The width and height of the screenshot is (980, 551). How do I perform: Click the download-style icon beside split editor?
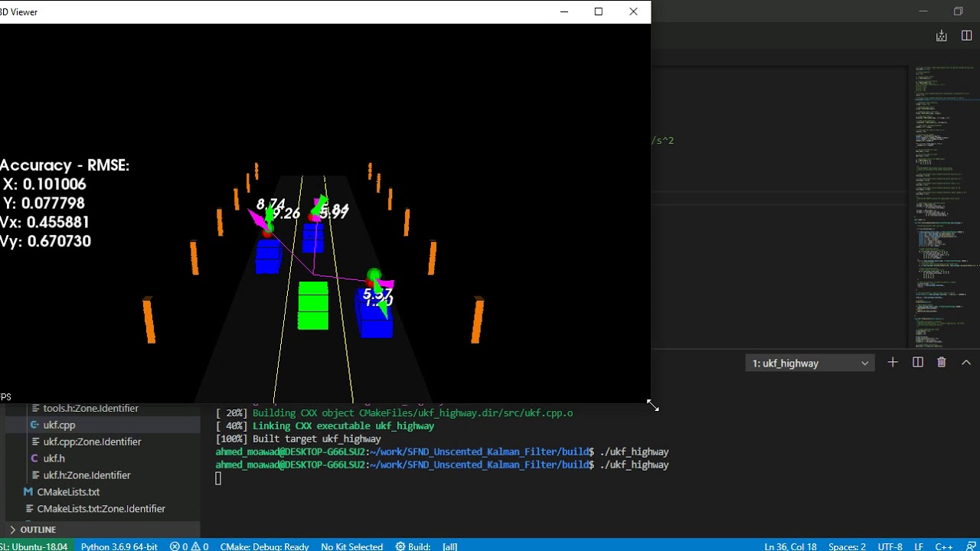(x=942, y=36)
